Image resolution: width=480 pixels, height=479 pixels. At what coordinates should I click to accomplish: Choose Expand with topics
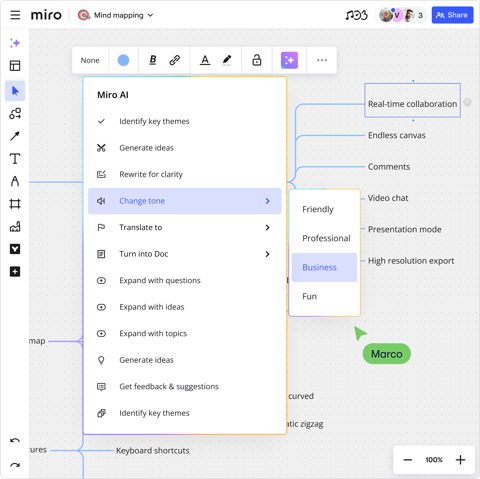pos(185,334)
